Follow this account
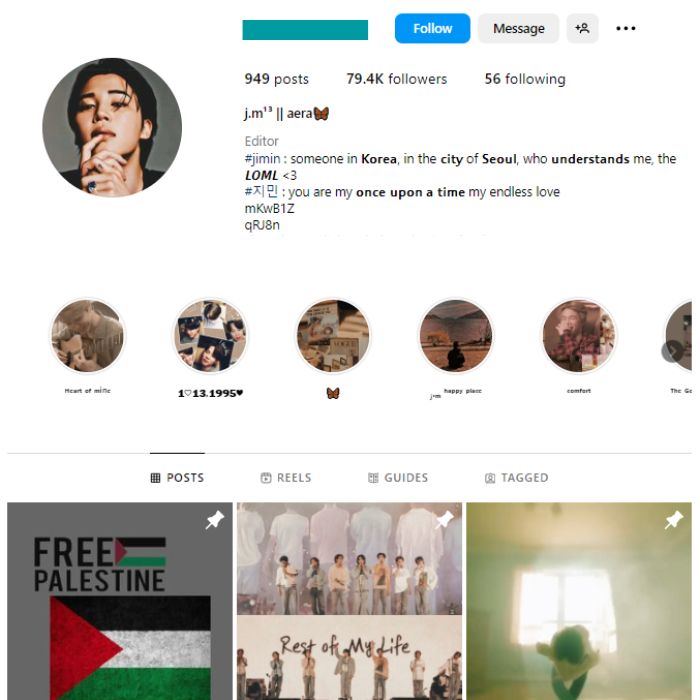The height and width of the screenshot is (700, 700). [432, 29]
